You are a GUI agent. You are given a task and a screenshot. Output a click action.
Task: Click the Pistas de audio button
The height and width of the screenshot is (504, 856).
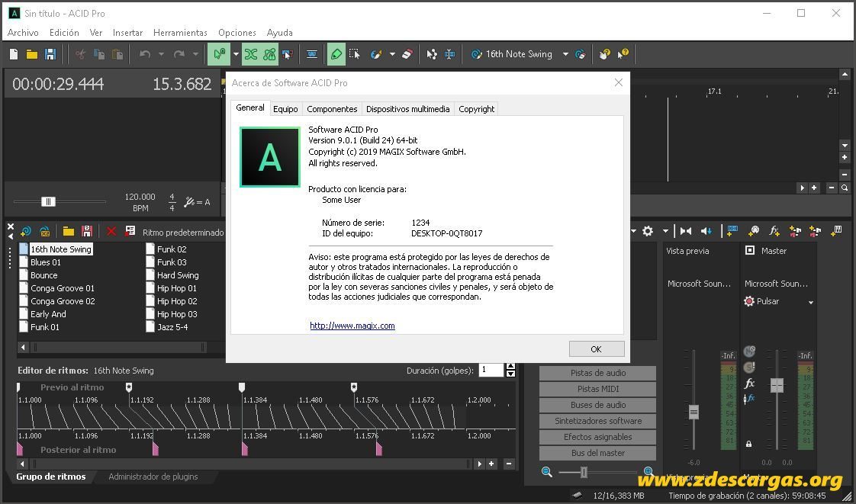(598, 373)
